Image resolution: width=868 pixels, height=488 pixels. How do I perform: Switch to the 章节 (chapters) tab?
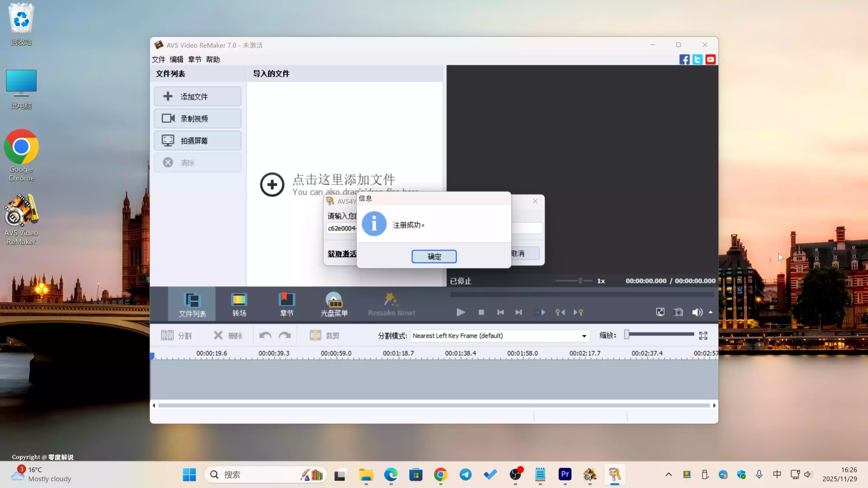[x=287, y=304]
